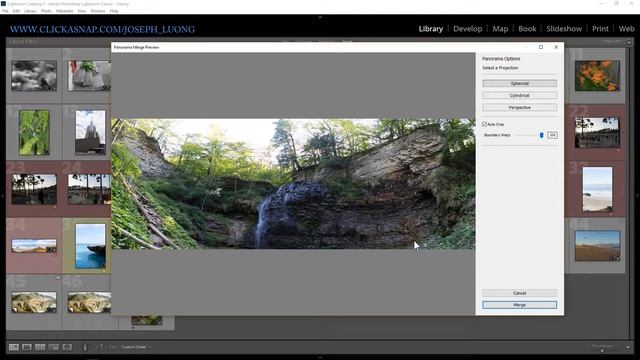
Task: Select thumbnail 45 coastal road photo
Action: point(34,302)
